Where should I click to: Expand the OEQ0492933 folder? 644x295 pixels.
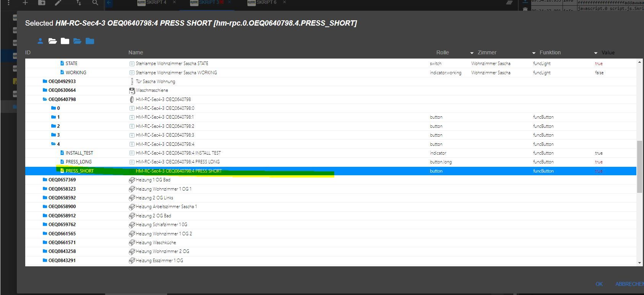click(45, 81)
